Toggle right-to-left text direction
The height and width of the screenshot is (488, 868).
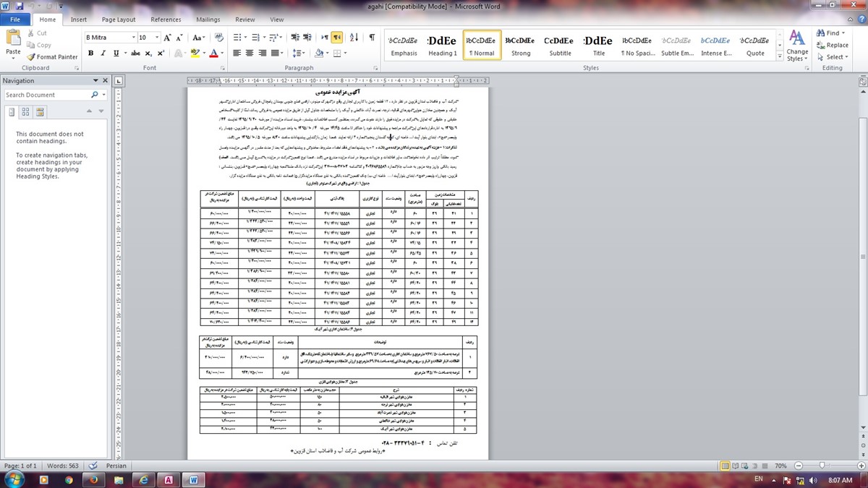click(337, 38)
